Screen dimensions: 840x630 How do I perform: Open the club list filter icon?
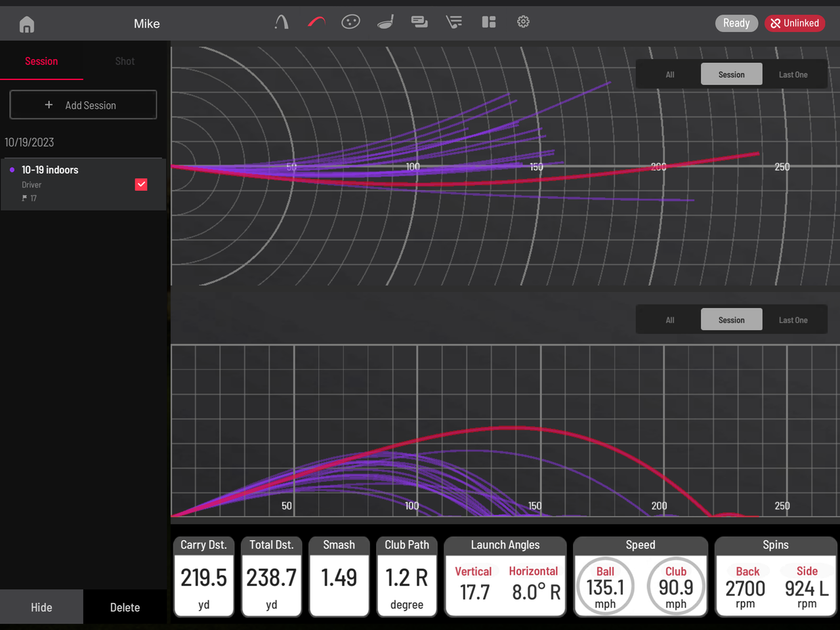pyautogui.click(x=454, y=22)
